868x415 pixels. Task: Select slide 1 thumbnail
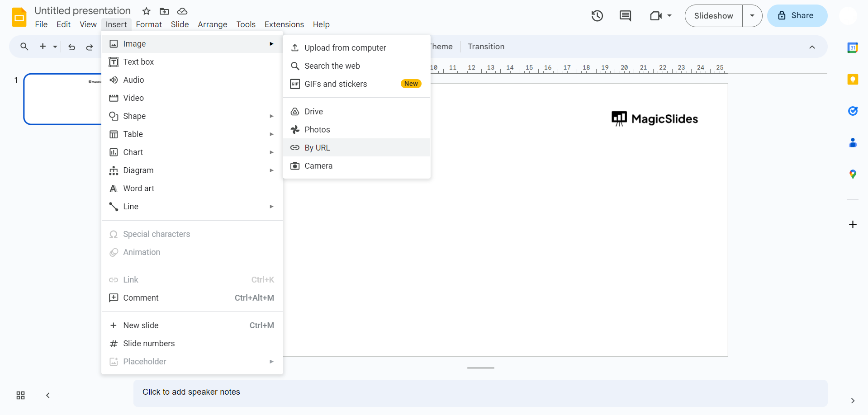click(x=63, y=99)
